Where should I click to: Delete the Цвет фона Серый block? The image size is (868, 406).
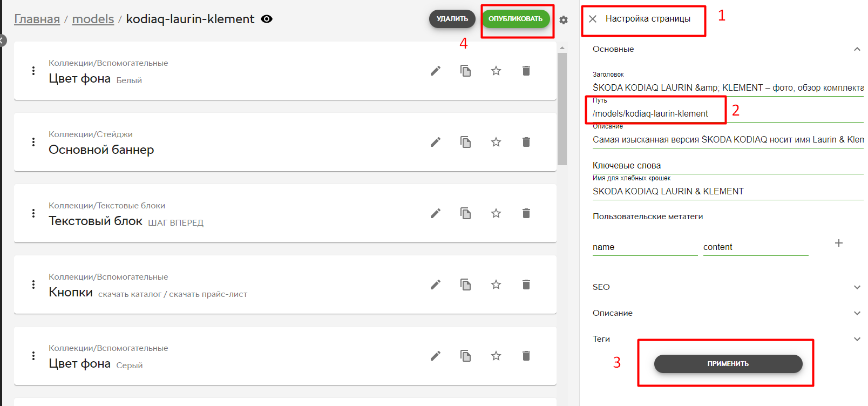526,356
